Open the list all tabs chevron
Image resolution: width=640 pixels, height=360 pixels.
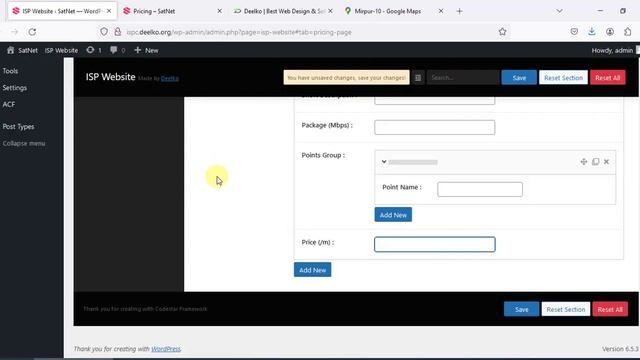coord(560,11)
